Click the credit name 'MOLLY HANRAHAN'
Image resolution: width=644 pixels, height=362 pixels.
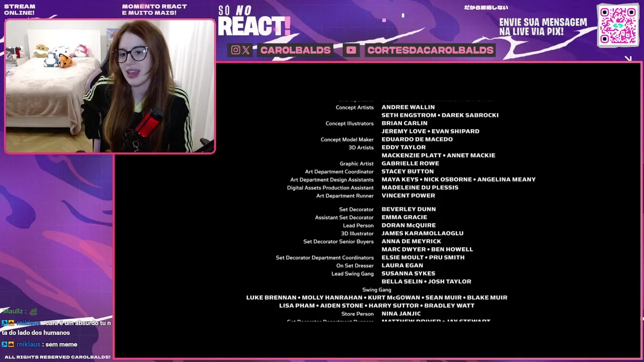[332, 298]
